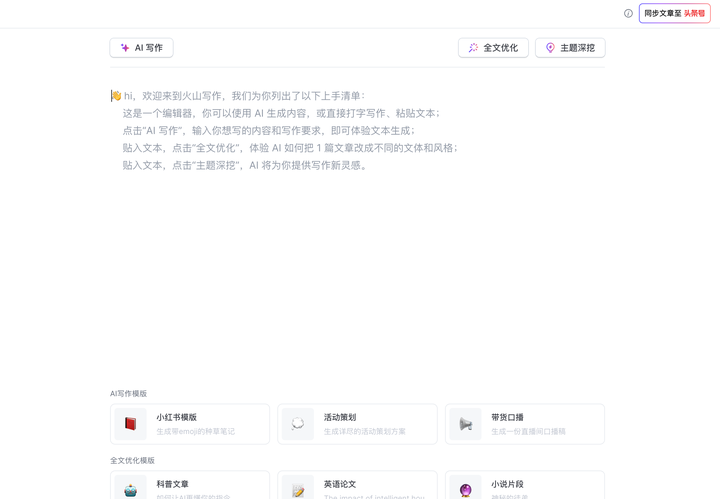The width and height of the screenshot is (720, 499).
Task: Open the AI 写作 button
Action: coord(141,48)
